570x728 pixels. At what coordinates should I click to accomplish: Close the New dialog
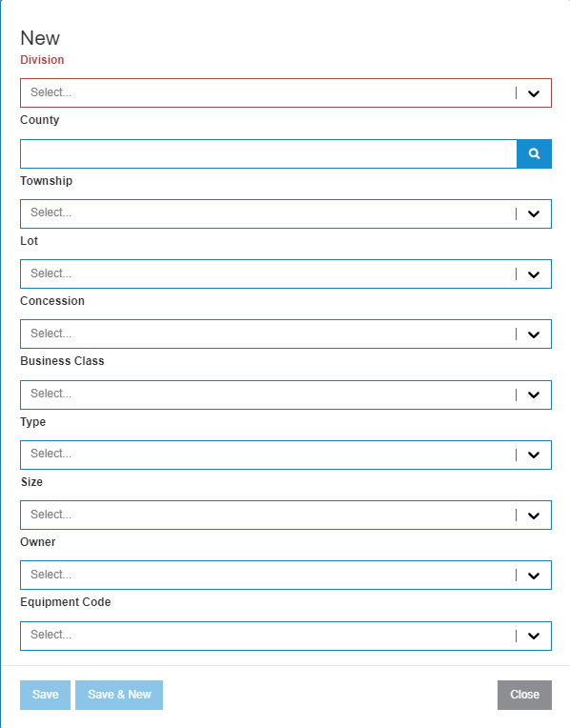(524, 695)
